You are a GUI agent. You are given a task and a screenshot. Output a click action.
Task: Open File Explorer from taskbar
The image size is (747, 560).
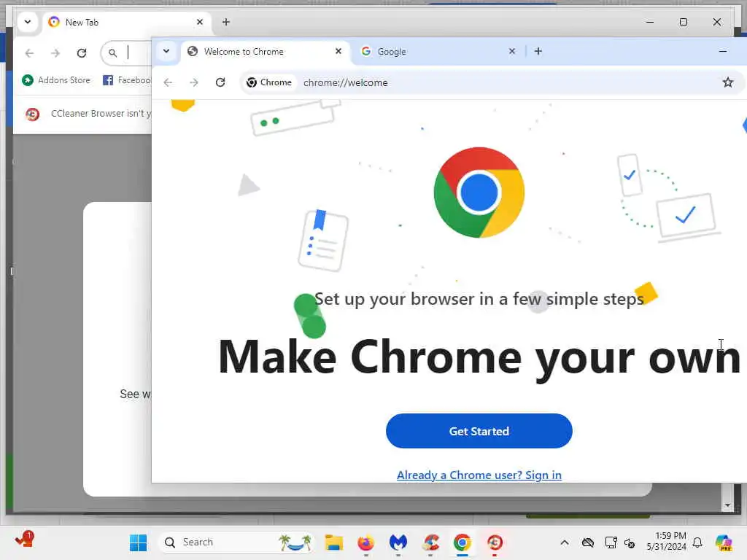click(x=334, y=542)
